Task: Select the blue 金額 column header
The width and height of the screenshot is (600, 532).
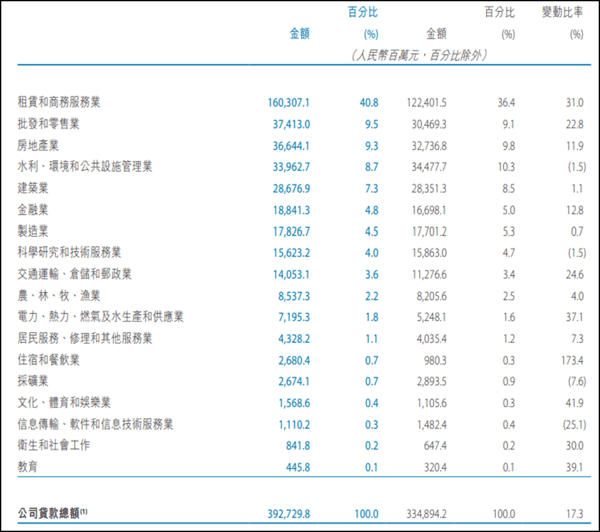Action: (x=299, y=33)
